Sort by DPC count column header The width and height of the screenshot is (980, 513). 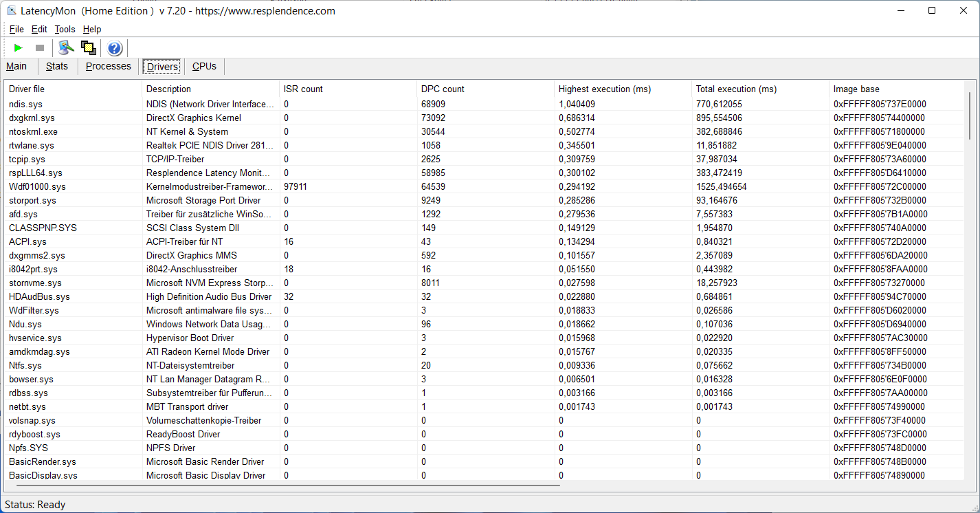point(486,89)
